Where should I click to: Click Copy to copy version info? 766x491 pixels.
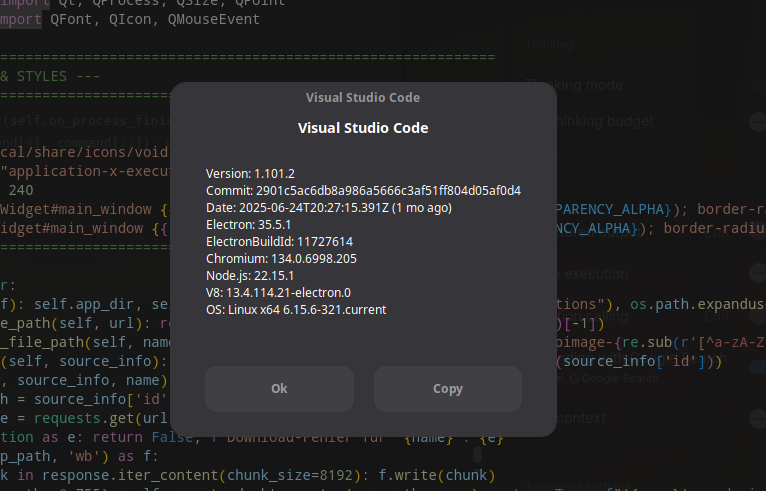(x=447, y=389)
